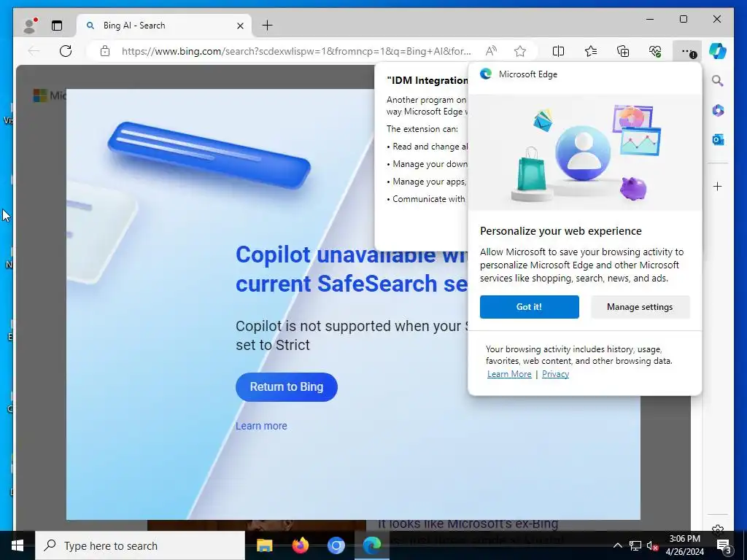Open the Learn more link under Return to Bing
The width and height of the screenshot is (747, 560).
click(262, 426)
